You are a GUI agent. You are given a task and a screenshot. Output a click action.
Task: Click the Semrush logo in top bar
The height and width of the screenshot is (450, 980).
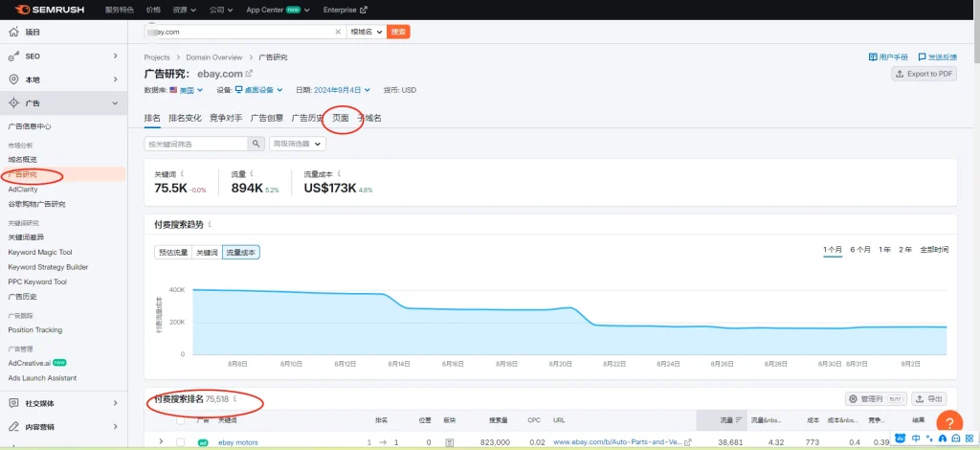[49, 10]
